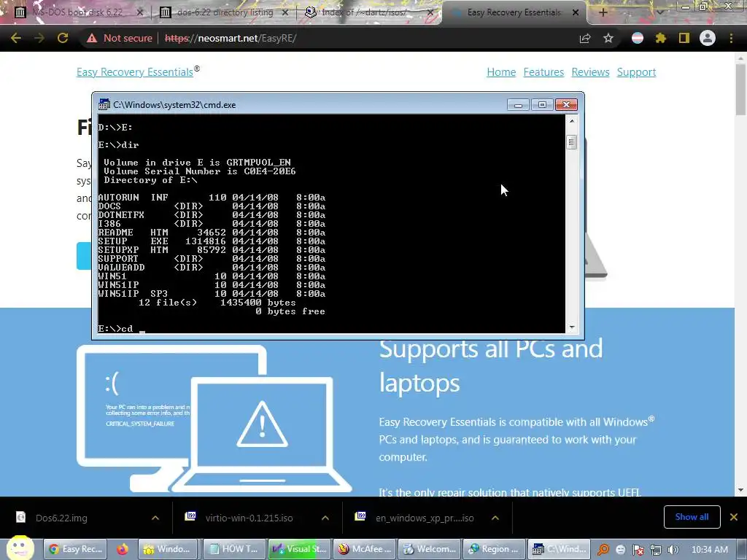Click the round gray face tray icon

pyautogui.click(x=620, y=550)
